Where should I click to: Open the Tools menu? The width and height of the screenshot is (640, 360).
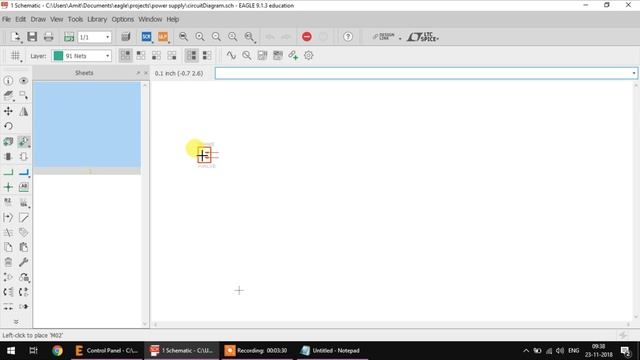[75, 19]
